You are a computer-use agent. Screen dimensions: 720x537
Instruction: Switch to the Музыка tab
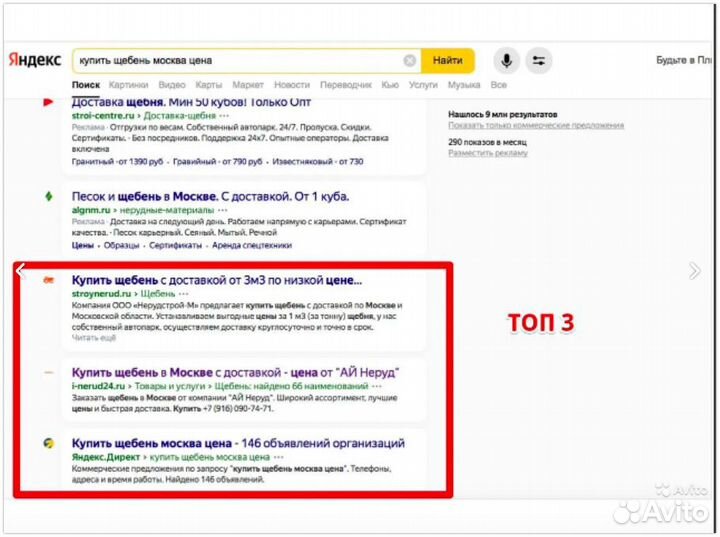tap(464, 85)
